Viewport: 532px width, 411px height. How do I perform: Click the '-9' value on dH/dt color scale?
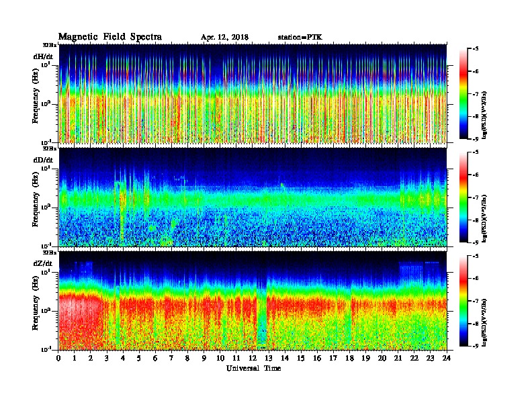pos(475,139)
